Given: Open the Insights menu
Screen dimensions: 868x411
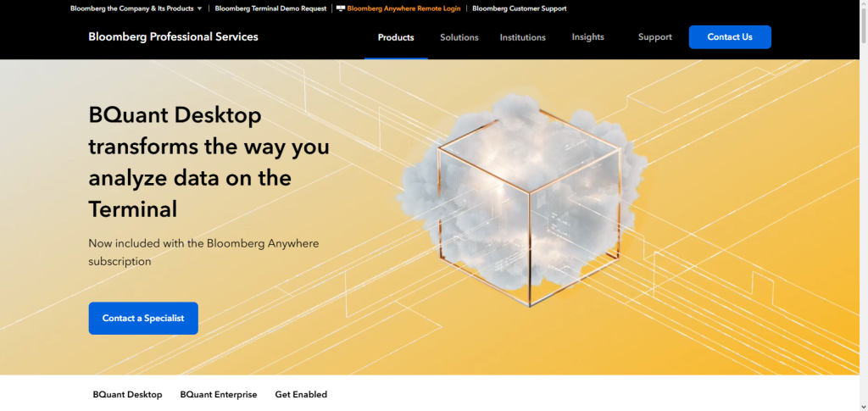Looking at the screenshot, I should (588, 37).
